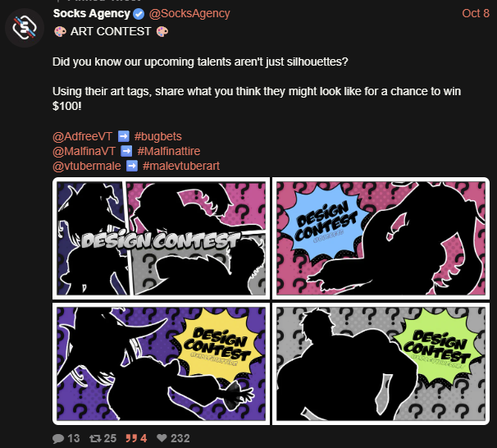Screen dimensions: 497x448
Task: Click the palette emoji after ART CONTEST
Action: coord(162,32)
